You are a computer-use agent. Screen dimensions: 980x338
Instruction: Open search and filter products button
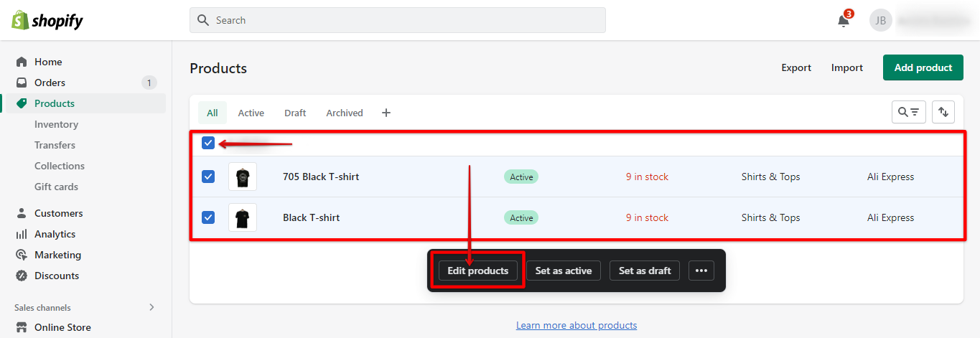[x=909, y=112]
